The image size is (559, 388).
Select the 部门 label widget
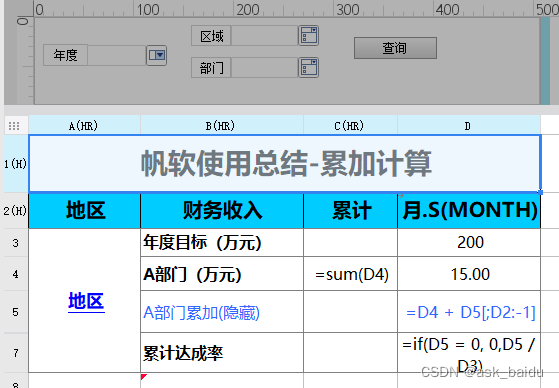pyautogui.click(x=211, y=68)
